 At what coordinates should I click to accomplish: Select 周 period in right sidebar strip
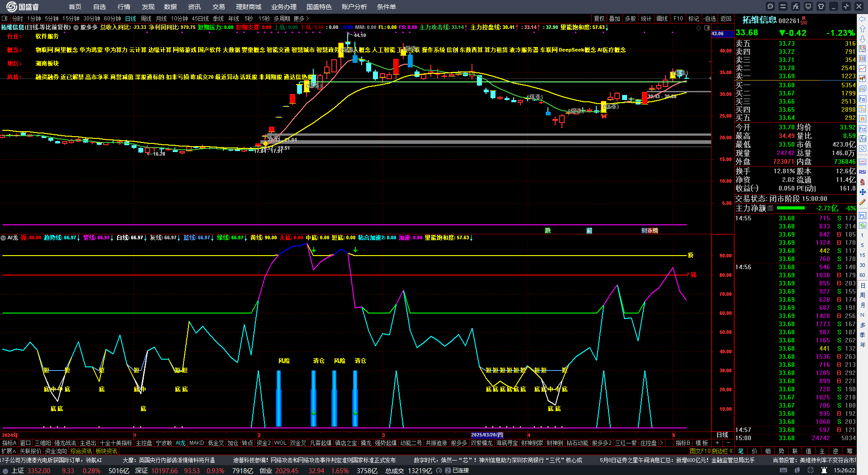[863, 295]
